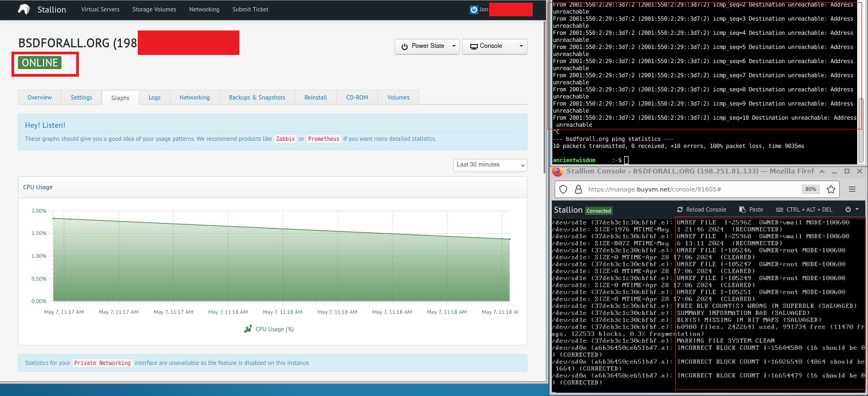The height and width of the screenshot is (396, 868).
Task: Open the Firefox hamburger menu
Action: pos(852,189)
